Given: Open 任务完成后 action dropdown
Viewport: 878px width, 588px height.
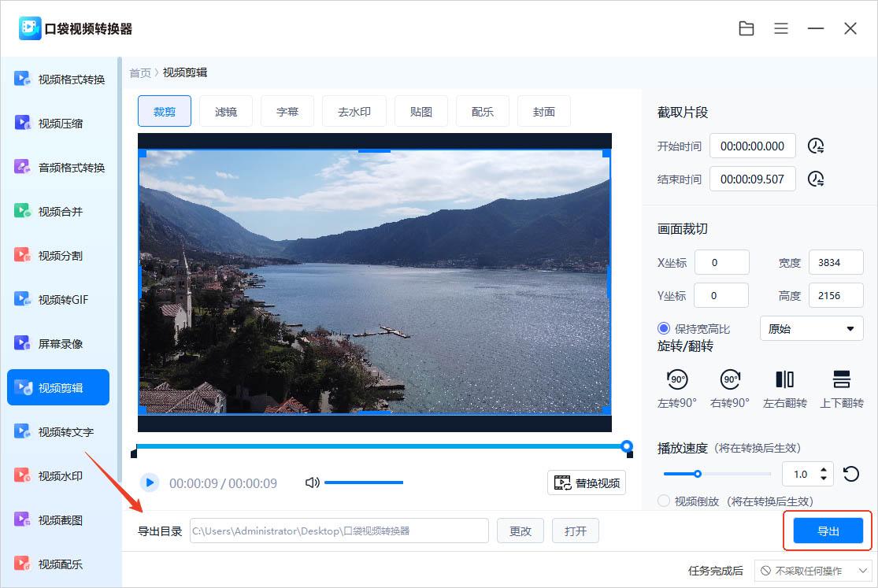Looking at the screenshot, I should 813,571.
